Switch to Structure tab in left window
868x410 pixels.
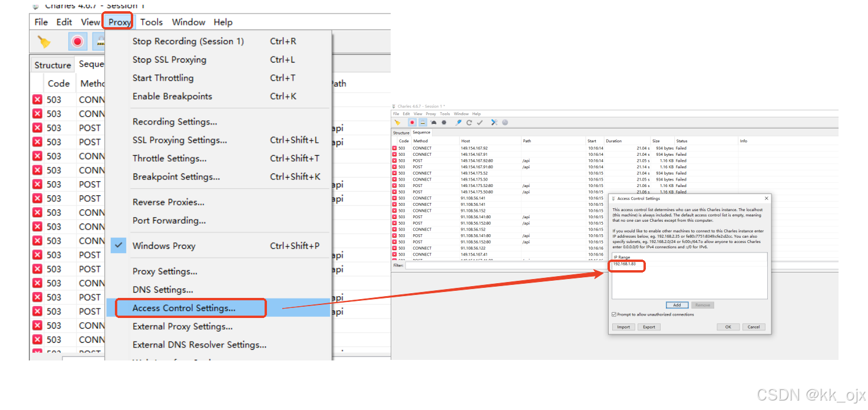(x=52, y=65)
